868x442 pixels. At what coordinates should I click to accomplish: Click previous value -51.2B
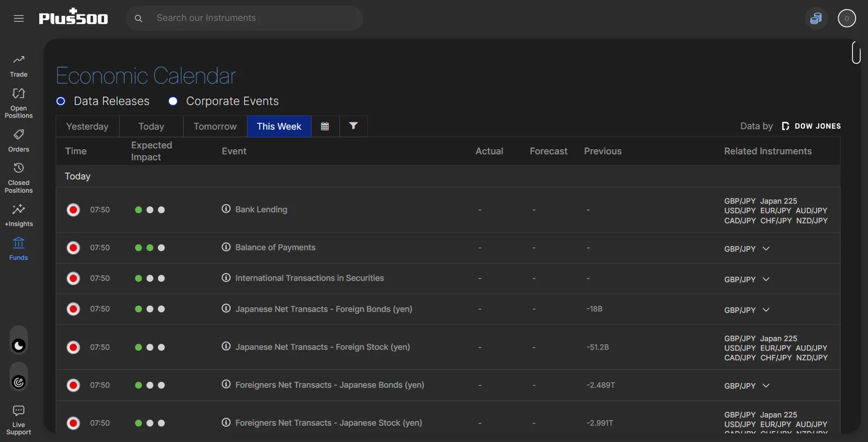[598, 347]
